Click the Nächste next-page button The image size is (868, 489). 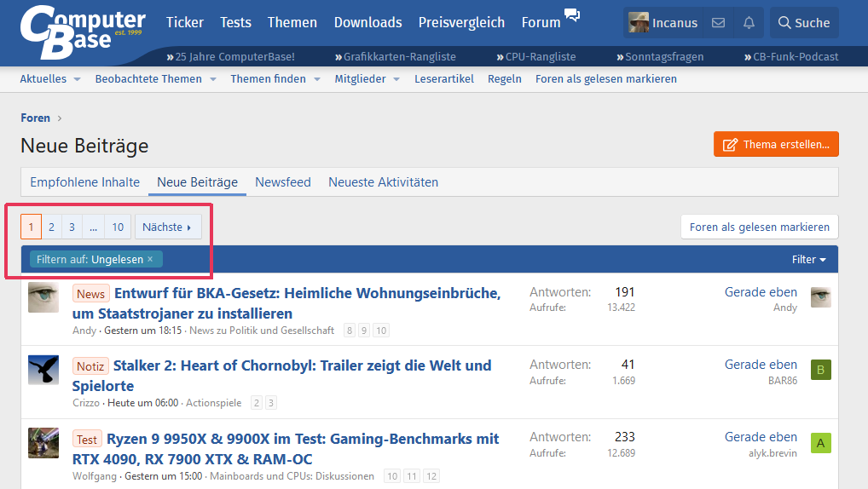pyautogui.click(x=168, y=227)
